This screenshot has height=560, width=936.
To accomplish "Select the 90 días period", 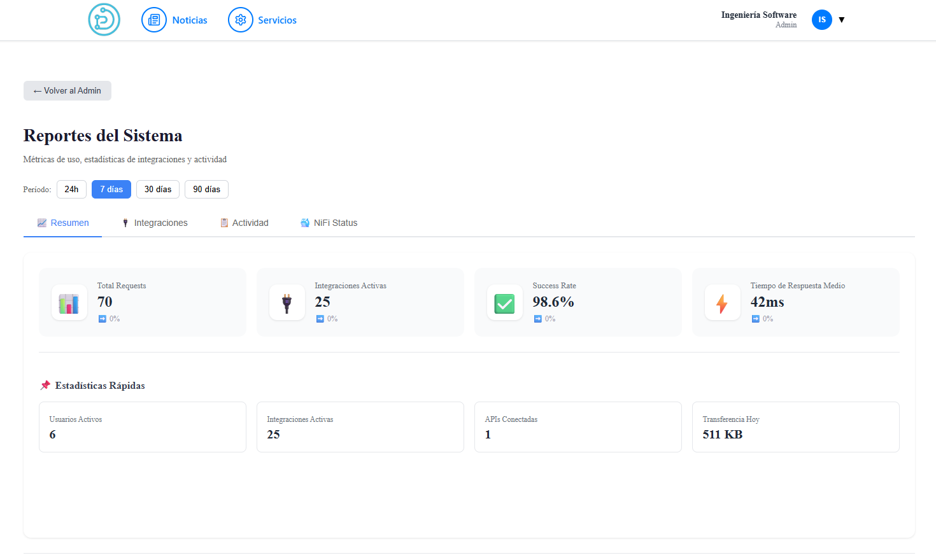I will pyautogui.click(x=206, y=189).
